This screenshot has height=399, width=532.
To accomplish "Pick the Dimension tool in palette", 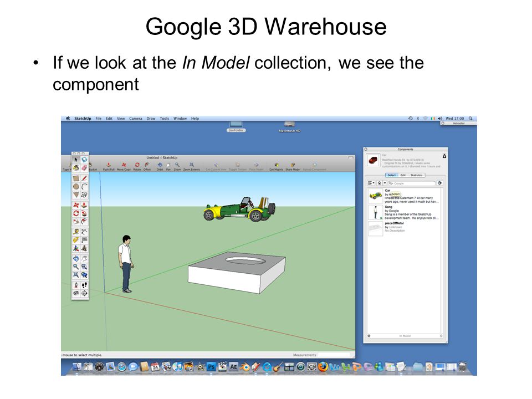I will [84, 232].
